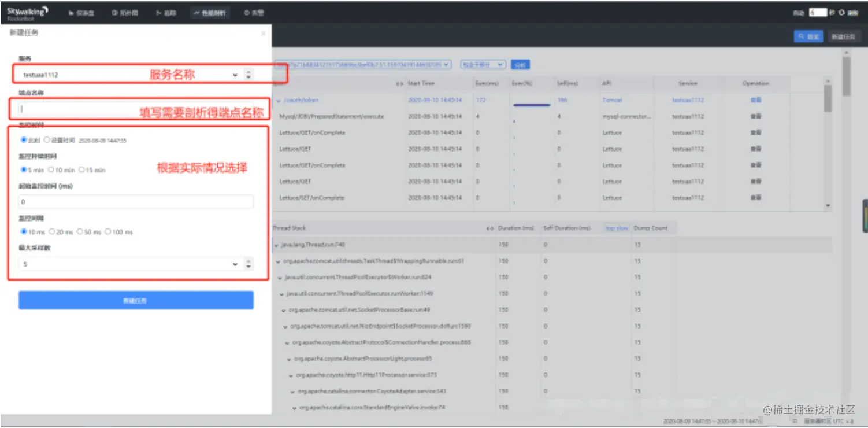Click the blue 搜索 search button
Viewport: 868px width, 428px height.
(x=808, y=36)
